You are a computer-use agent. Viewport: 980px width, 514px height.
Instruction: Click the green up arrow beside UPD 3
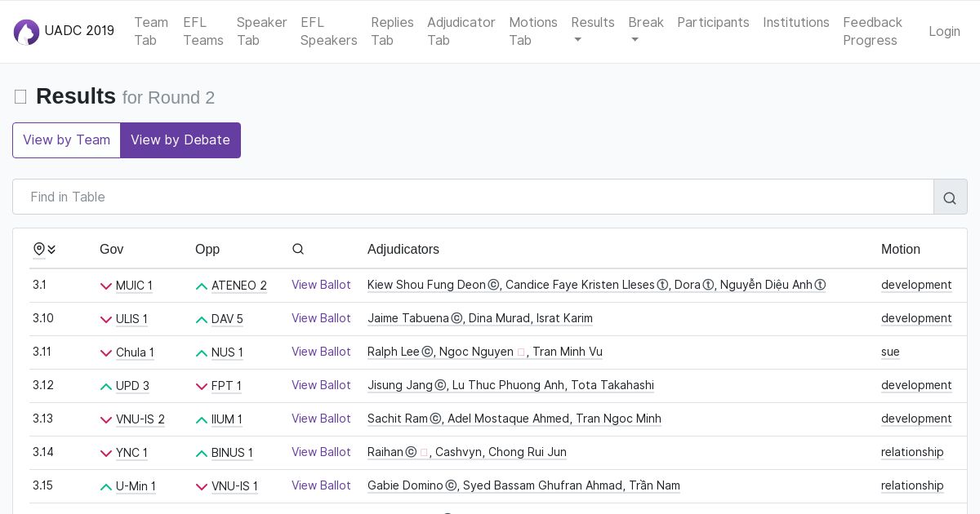click(x=106, y=387)
